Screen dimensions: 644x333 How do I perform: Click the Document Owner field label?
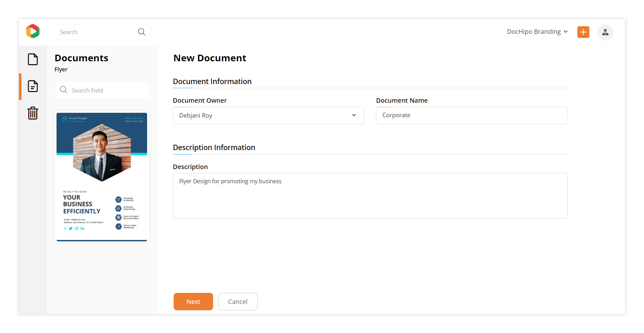tap(200, 100)
